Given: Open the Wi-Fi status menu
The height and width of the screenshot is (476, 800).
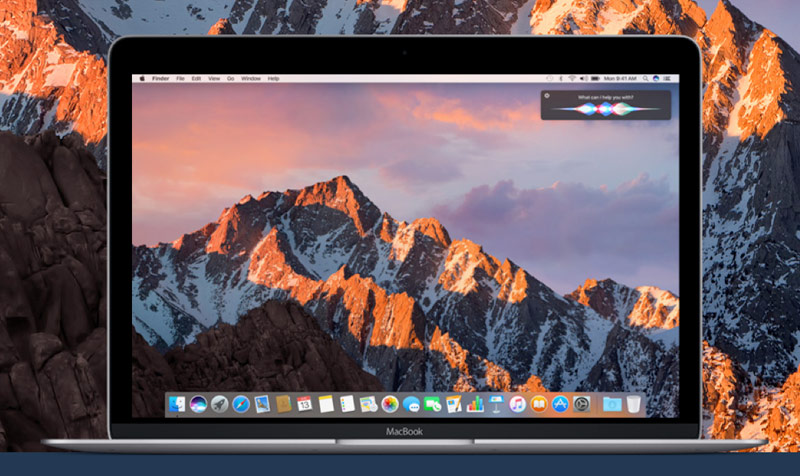Looking at the screenshot, I should (x=572, y=79).
